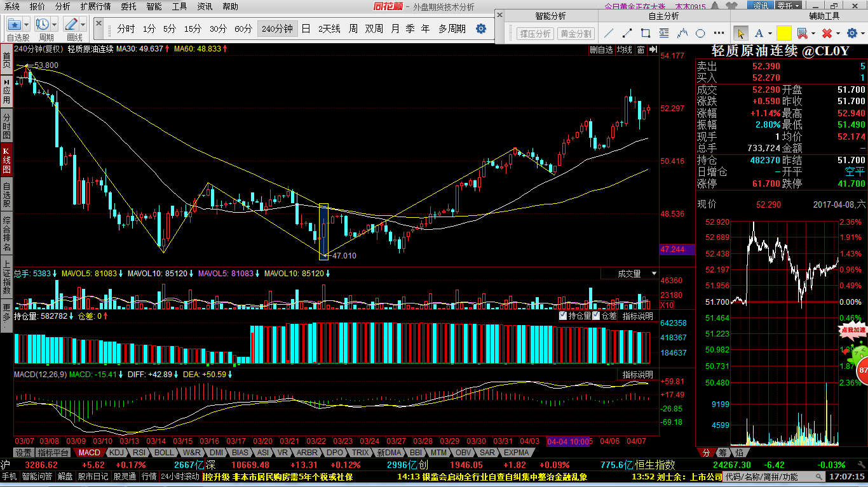
Task: Select the 60分 period
Action: click(243, 29)
